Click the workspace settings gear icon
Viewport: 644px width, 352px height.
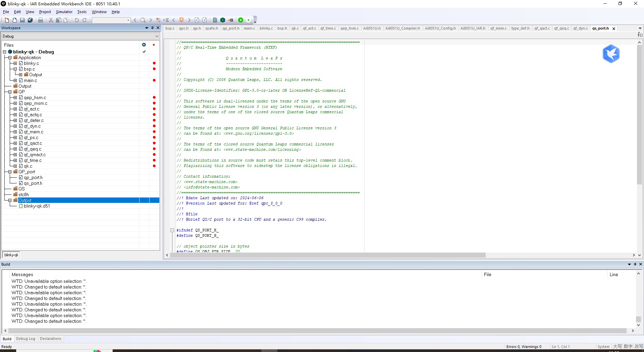[x=144, y=45]
